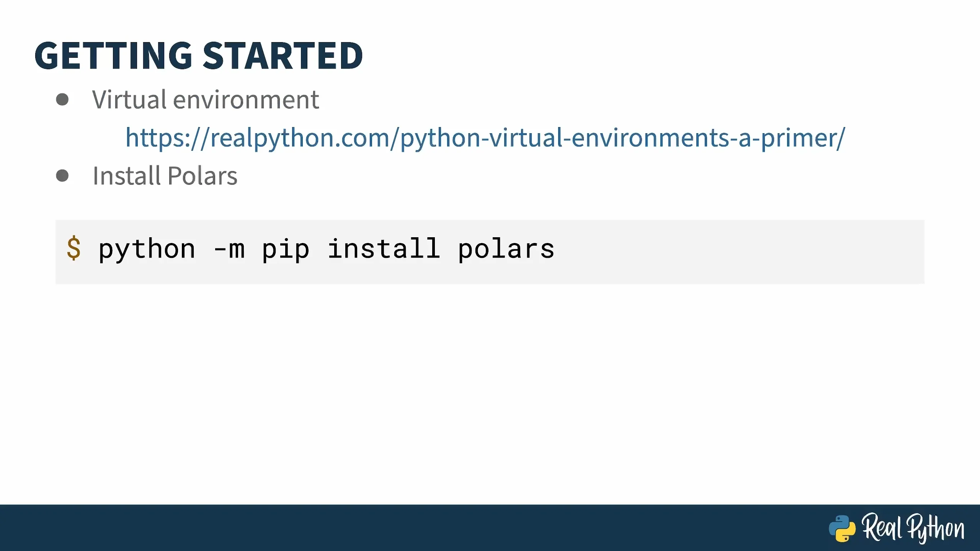
Task: Click the -m flag in the command
Action: (229, 249)
